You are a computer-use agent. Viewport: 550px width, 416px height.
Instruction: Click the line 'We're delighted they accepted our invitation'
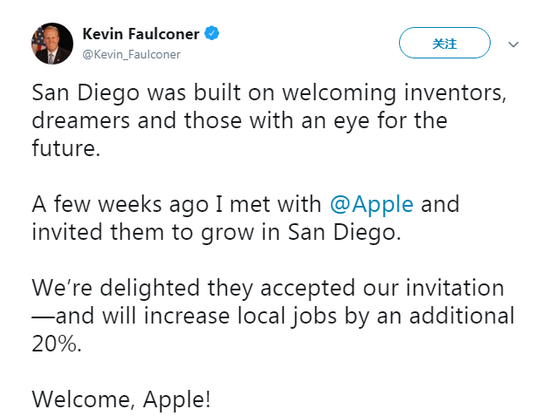click(268, 288)
